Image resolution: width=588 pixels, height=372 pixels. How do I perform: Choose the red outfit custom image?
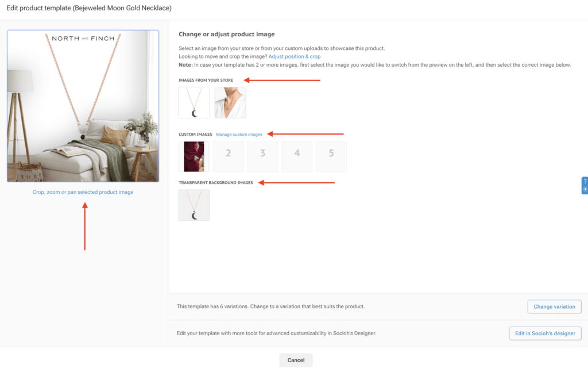coord(194,156)
